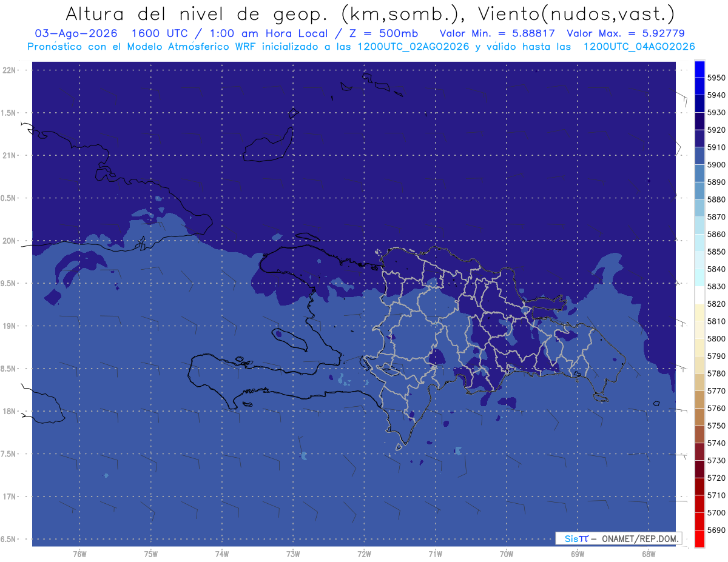Click the valid-until time '1200UTC_04AGO2026'
Viewport: 728px width, 562px height.
[639, 46]
